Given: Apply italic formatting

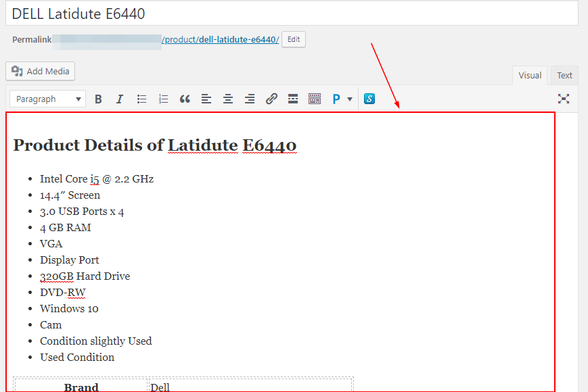Looking at the screenshot, I should (120, 99).
